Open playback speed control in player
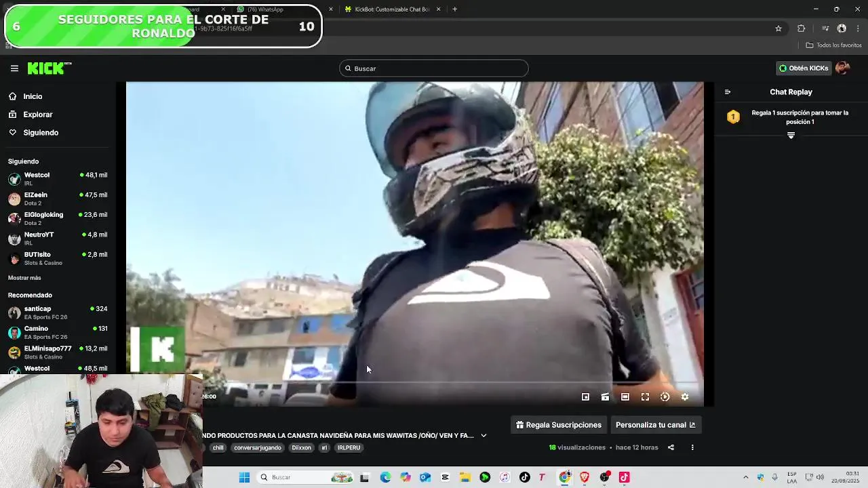The width and height of the screenshot is (868, 488). tap(665, 397)
